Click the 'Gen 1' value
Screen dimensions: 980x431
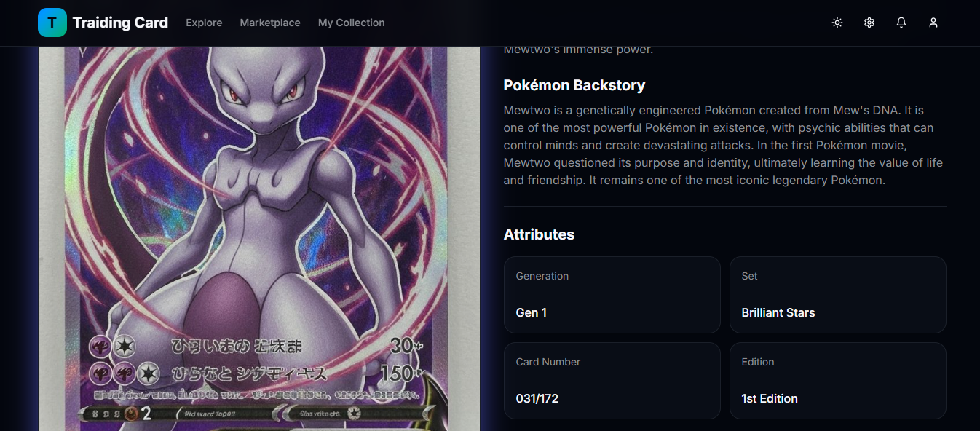tap(532, 312)
